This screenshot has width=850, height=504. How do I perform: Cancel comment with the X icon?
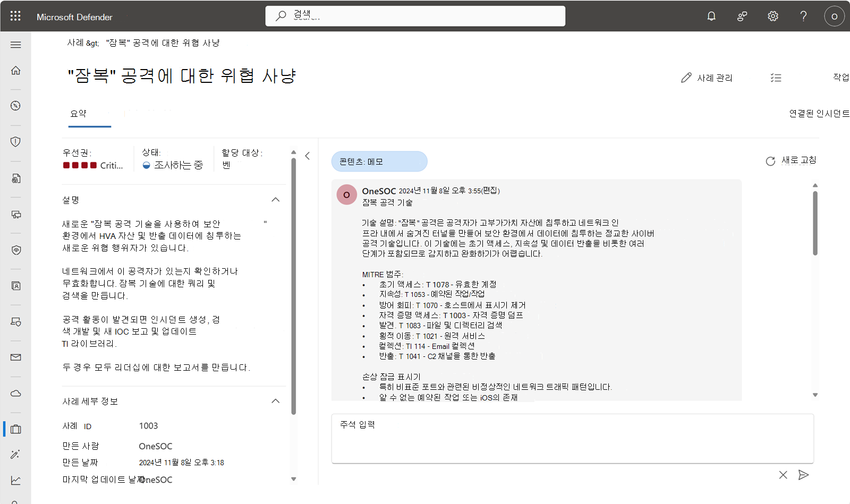(x=783, y=475)
